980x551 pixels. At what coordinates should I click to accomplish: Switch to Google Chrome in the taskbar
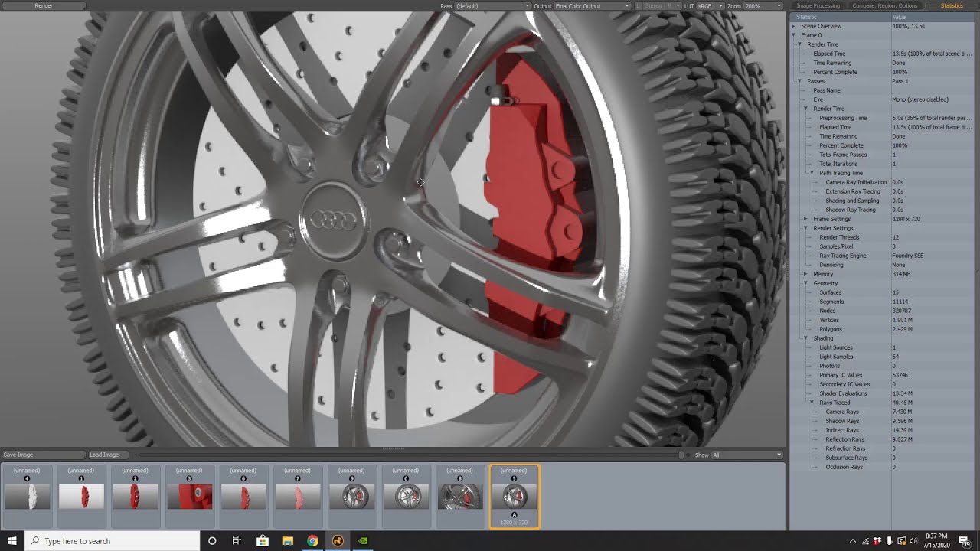(312, 541)
